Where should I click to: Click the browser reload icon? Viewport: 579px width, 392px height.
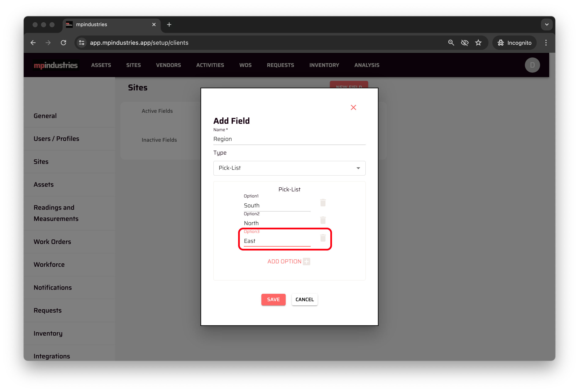point(63,43)
